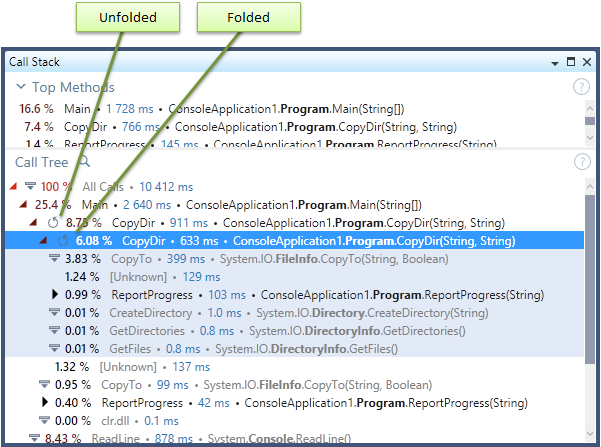Image resolution: width=601 pixels, height=447 pixels.
Task: Expand the 0.99 % ReportProgress node
Action: pyautogui.click(x=55, y=294)
